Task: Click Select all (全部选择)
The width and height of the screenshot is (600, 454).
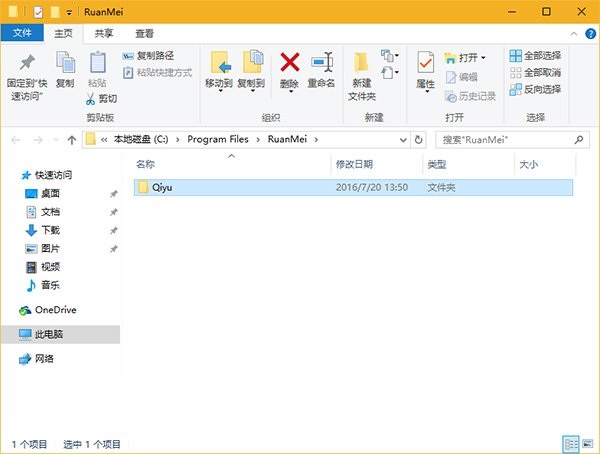Action: click(x=535, y=56)
